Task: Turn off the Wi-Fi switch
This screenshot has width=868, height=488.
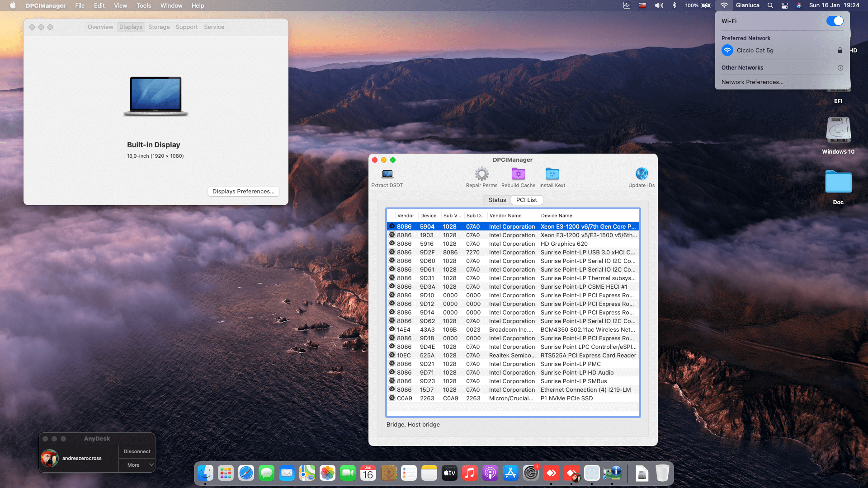Action: point(835,21)
